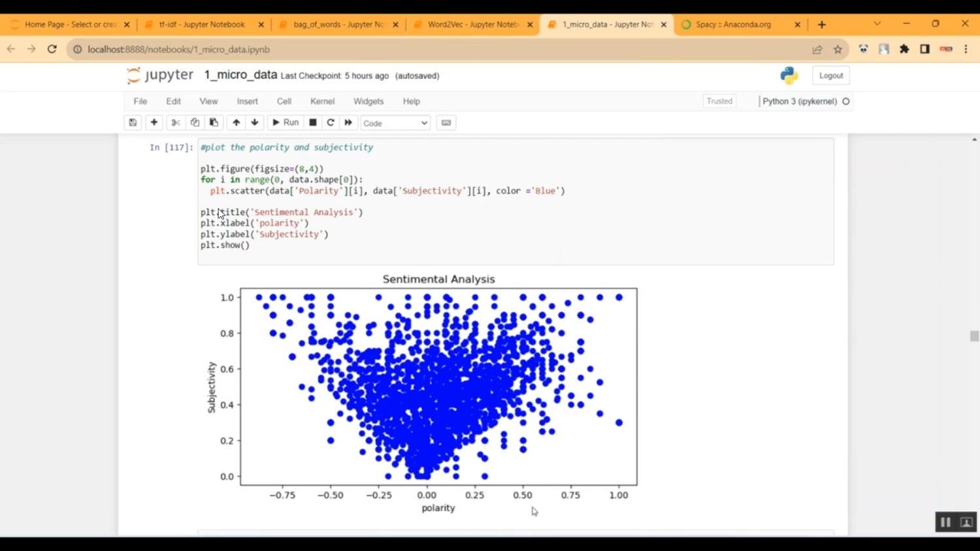Bookmark this page with star icon
The width and height of the screenshot is (980, 551).
point(838,50)
